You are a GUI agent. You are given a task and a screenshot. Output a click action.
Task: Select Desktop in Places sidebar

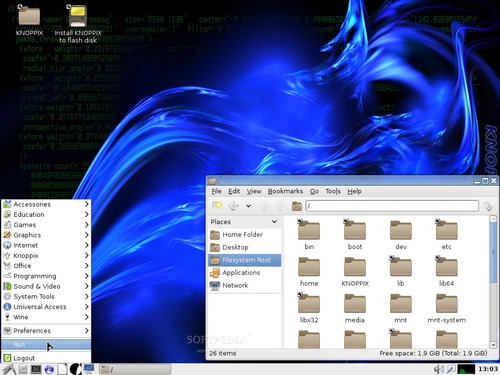tap(245, 247)
